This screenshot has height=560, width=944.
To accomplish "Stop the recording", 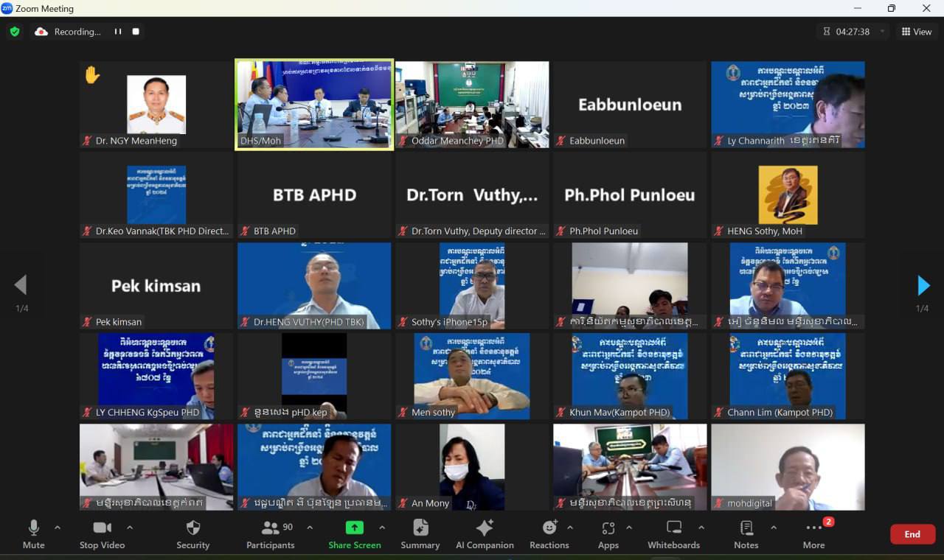I will pos(136,32).
